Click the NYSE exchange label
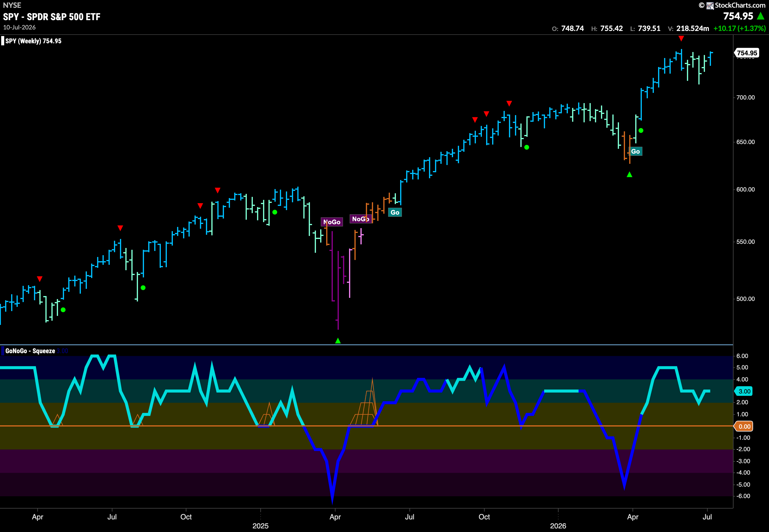Viewport: 769px width, 532px height. click(x=12, y=5)
